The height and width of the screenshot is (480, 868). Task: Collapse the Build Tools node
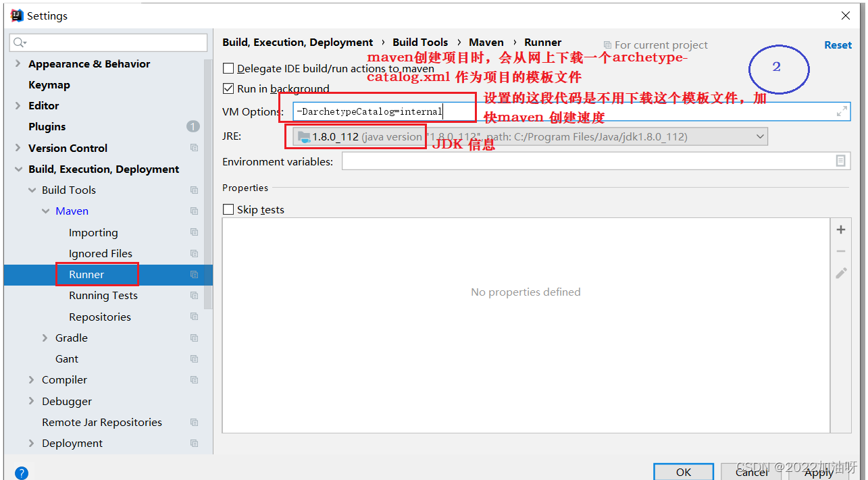pyautogui.click(x=32, y=190)
